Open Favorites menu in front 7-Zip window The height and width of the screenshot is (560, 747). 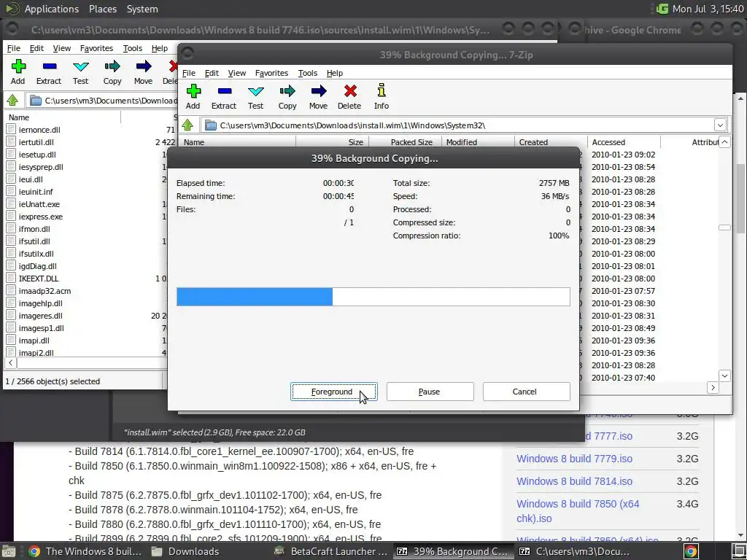(x=271, y=73)
